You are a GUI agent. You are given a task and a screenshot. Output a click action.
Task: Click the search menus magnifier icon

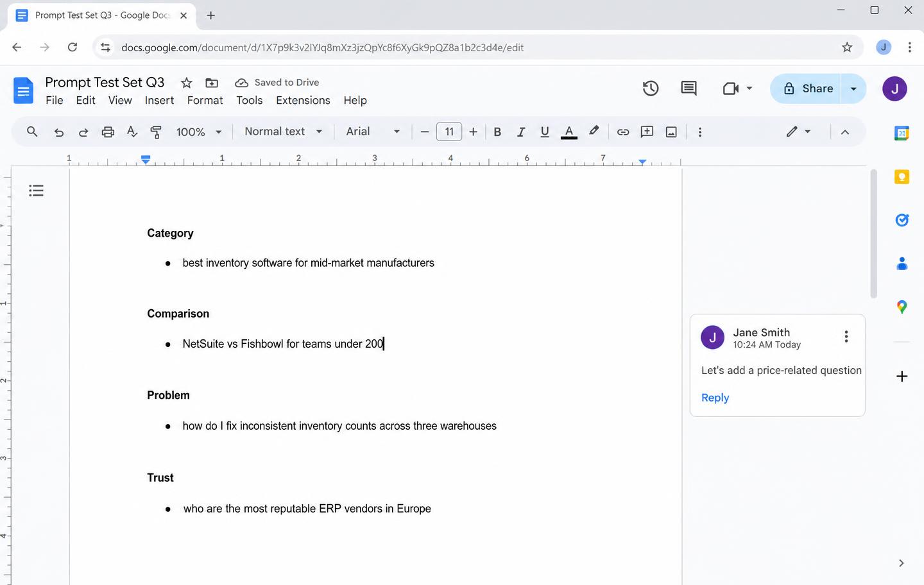(32, 131)
